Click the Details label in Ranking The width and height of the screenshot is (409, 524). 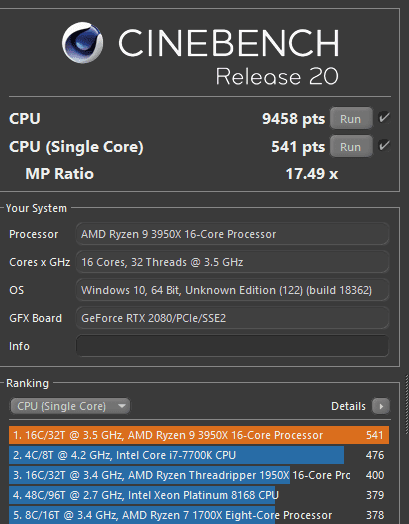pos(348,406)
